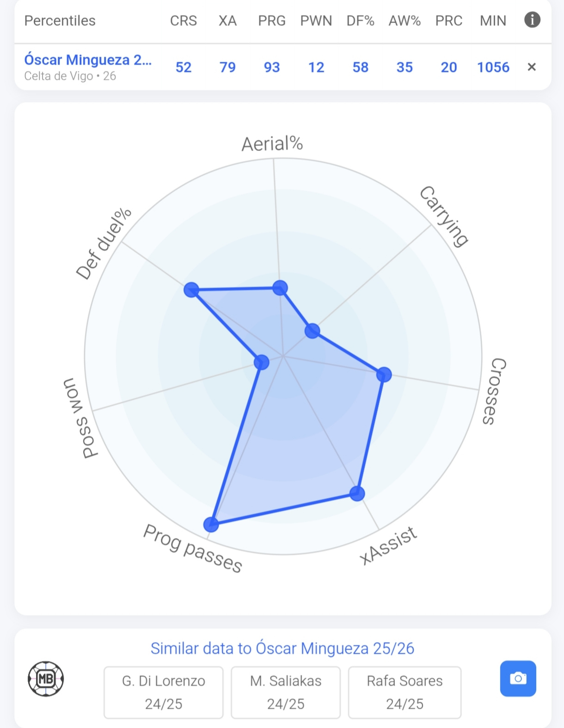The image size is (564, 728).
Task: Click the DF% column header
Action: coord(361,21)
